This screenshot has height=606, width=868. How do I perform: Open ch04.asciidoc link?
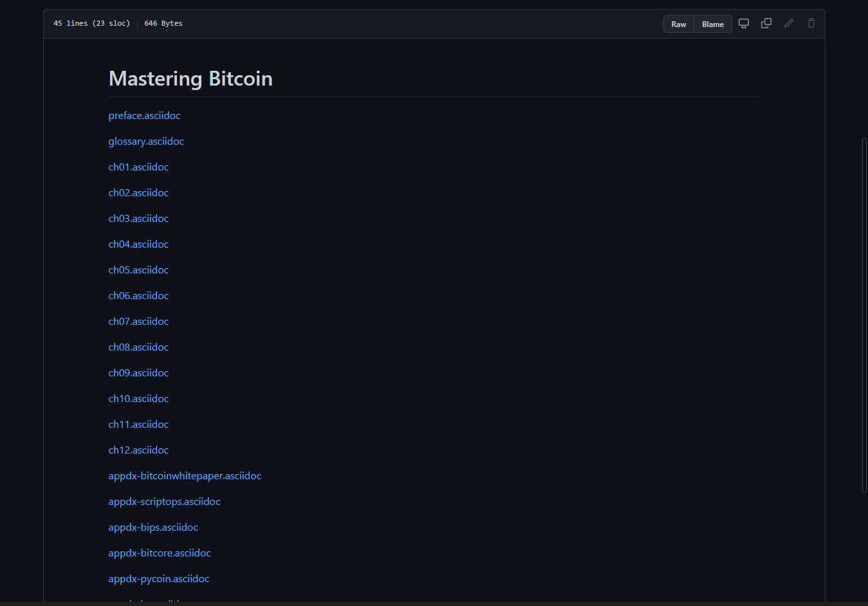pos(138,244)
